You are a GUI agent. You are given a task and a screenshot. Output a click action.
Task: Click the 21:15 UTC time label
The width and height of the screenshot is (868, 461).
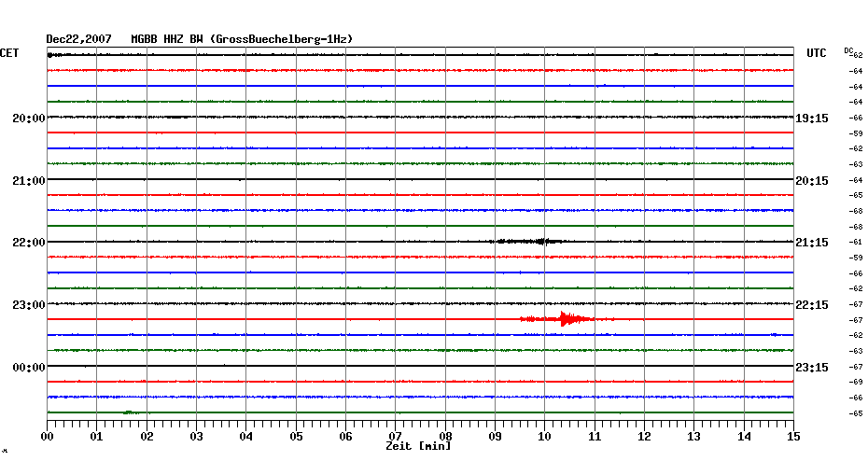pos(812,243)
